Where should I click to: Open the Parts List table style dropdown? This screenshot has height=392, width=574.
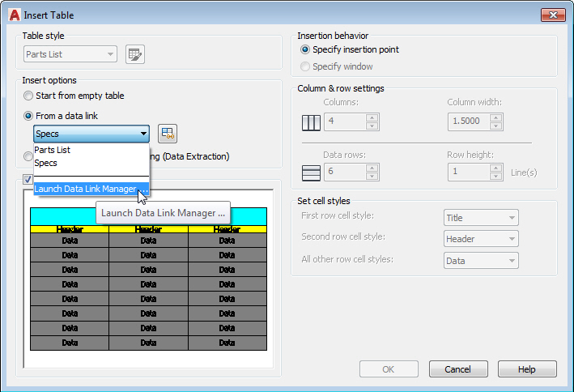tap(70, 54)
